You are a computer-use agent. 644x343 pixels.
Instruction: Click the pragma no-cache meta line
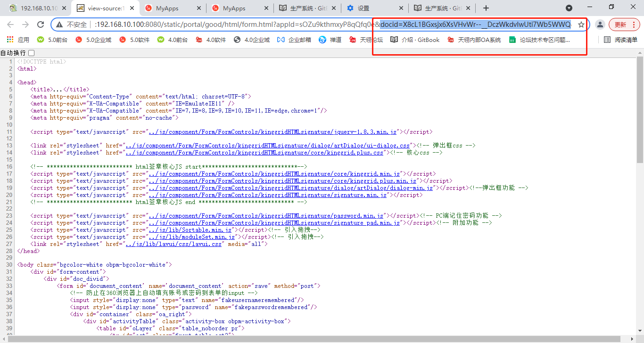coord(105,118)
